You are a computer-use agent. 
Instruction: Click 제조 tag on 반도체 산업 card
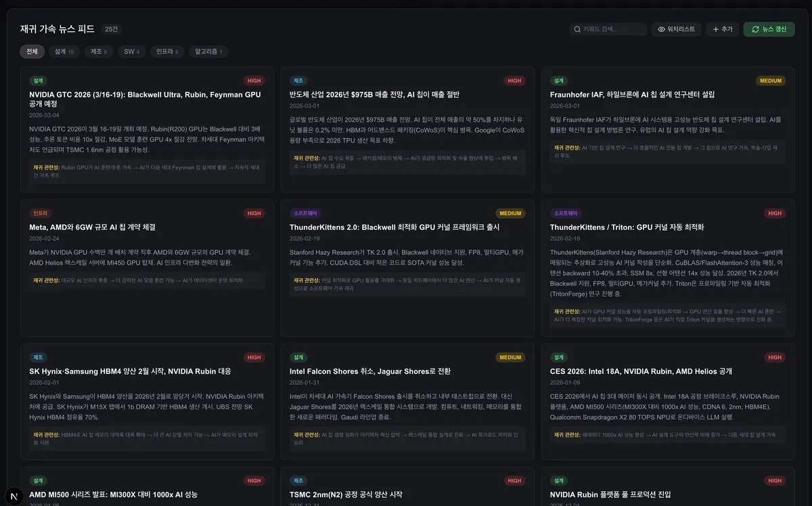(x=298, y=80)
